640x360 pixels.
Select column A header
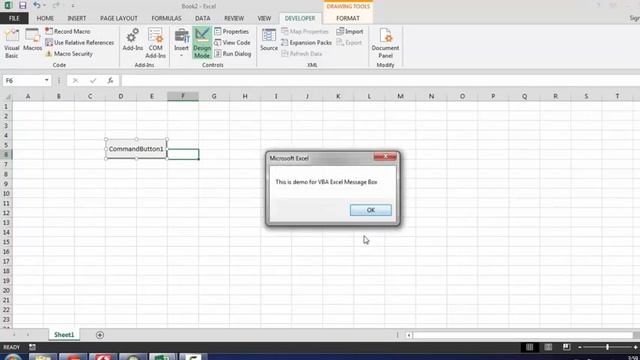[28, 96]
